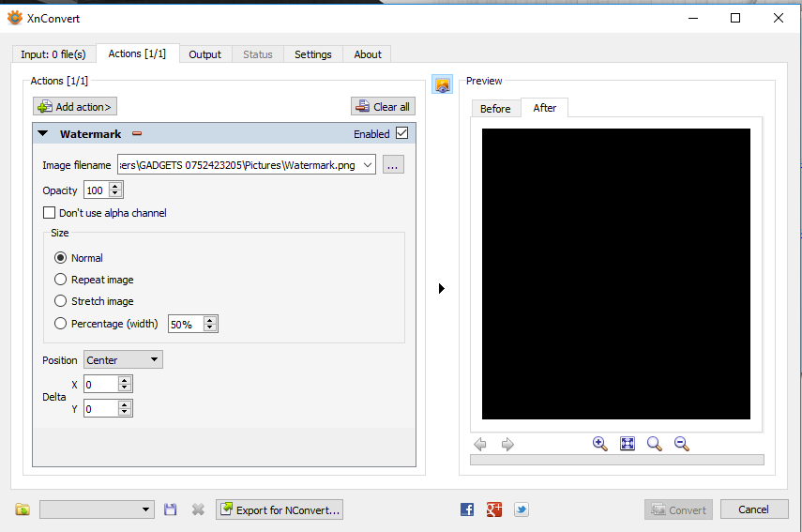Click the previous image arrow icon
Viewport: 802px width, 532px height.
479,444
